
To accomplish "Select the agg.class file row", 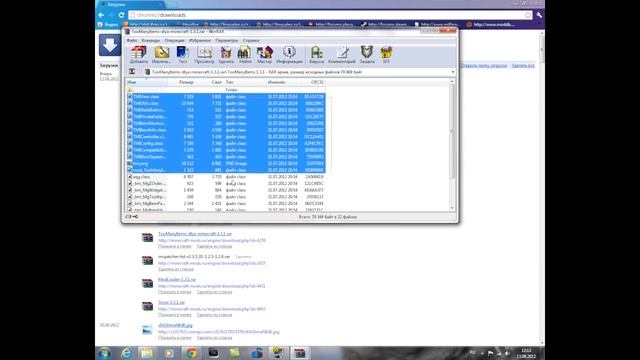I will [x=226, y=177].
